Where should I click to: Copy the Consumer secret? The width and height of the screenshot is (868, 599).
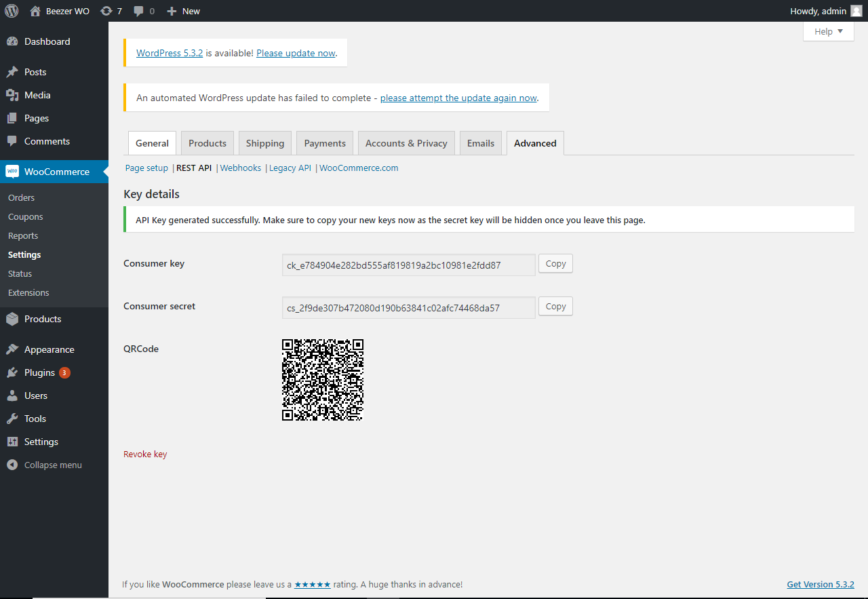tap(555, 307)
